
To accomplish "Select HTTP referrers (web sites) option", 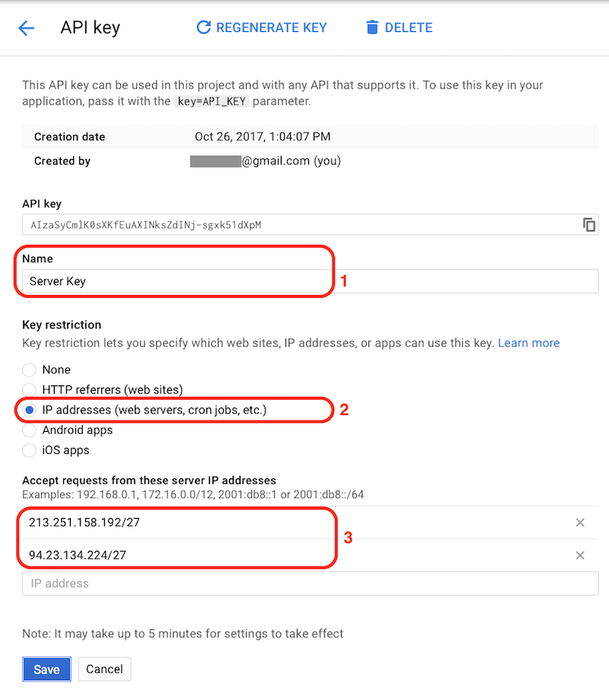I will tap(30, 390).
